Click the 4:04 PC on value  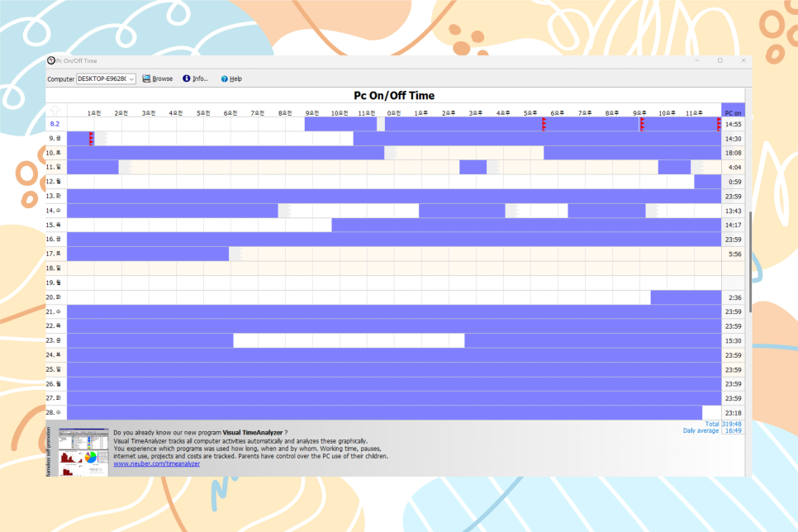(734, 167)
